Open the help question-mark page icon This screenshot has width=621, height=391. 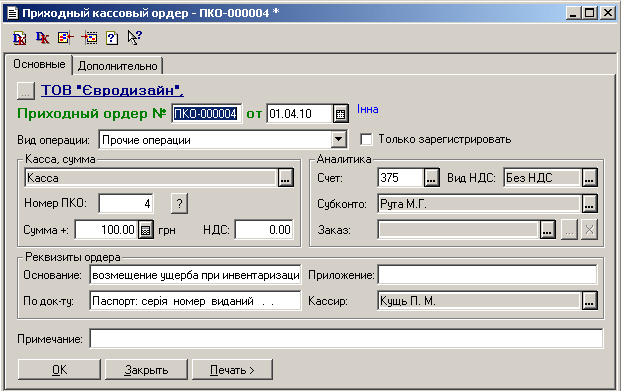(112, 38)
